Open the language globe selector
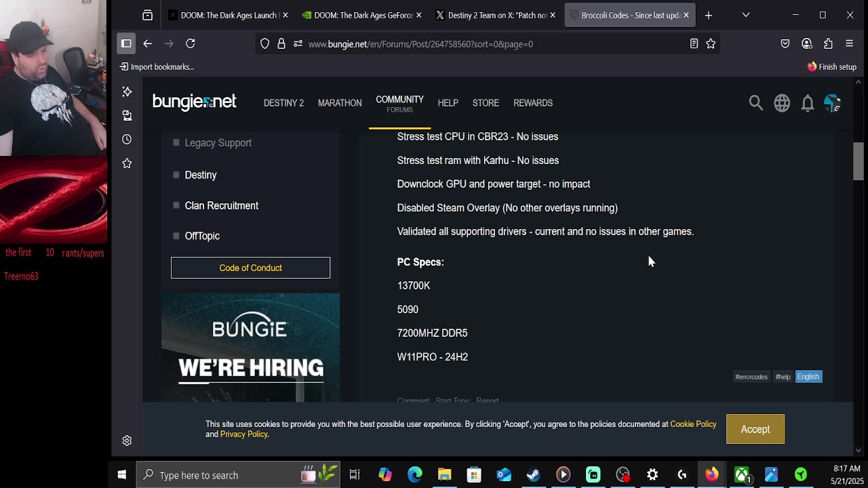868x488 pixels. 782,103
